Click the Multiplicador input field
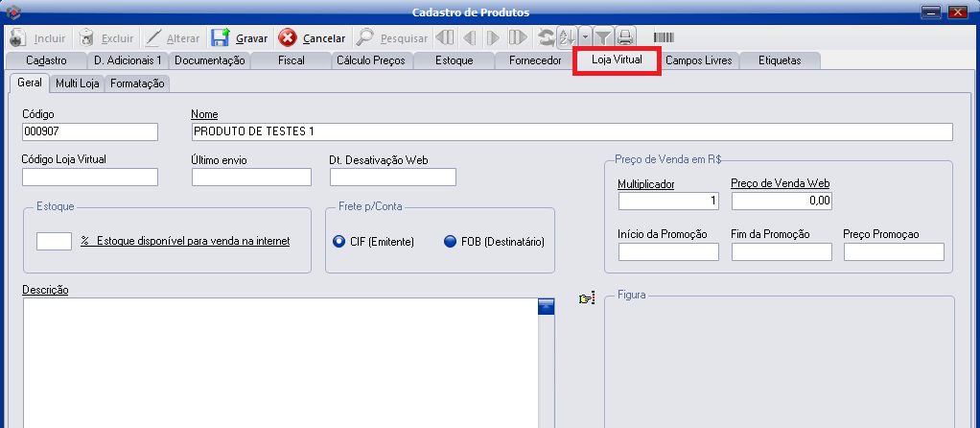The height and width of the screenshot is (428, 980). [668, 202]
